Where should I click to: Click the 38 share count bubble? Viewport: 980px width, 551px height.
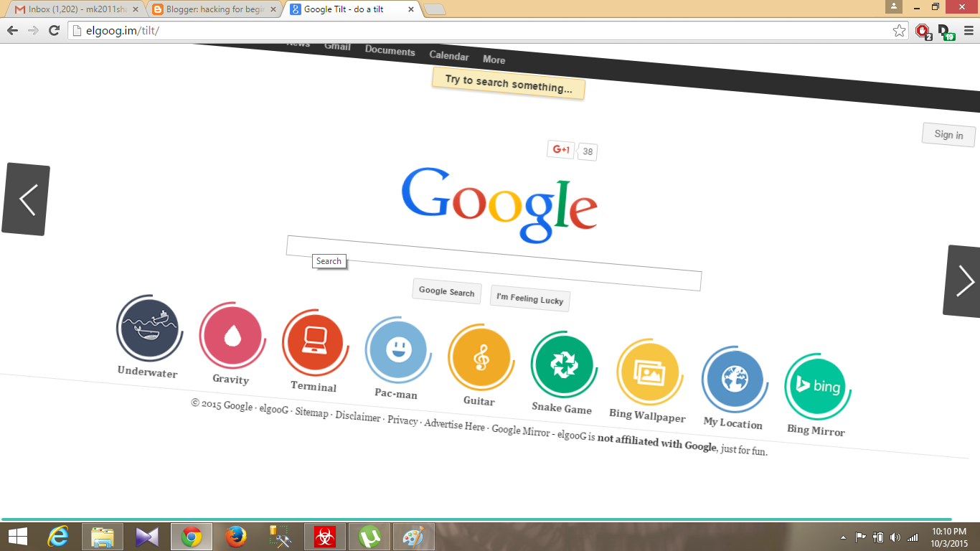(588, 151)
